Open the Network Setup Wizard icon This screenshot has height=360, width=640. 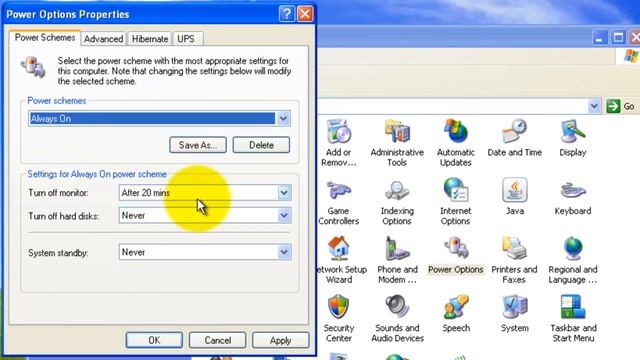338,249
